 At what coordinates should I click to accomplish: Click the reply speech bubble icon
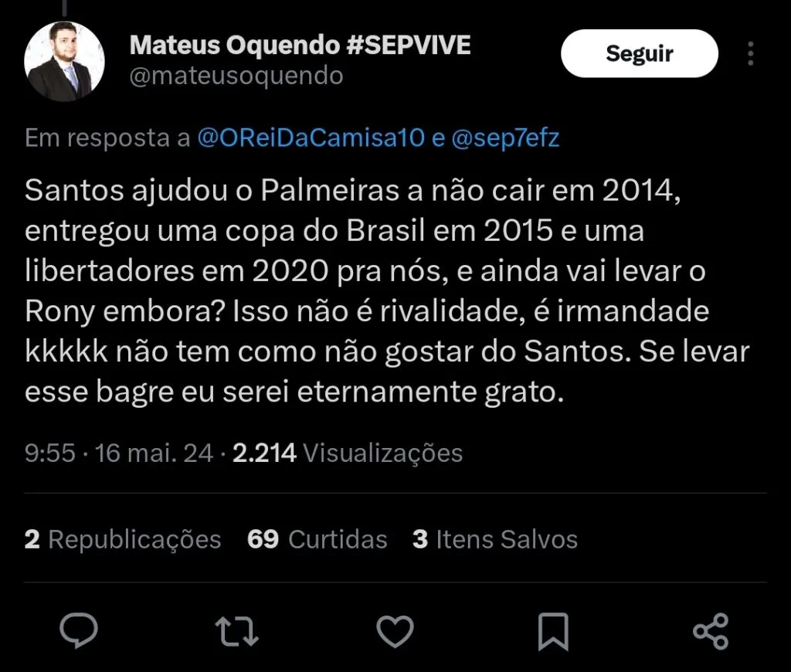coord(79,631)
